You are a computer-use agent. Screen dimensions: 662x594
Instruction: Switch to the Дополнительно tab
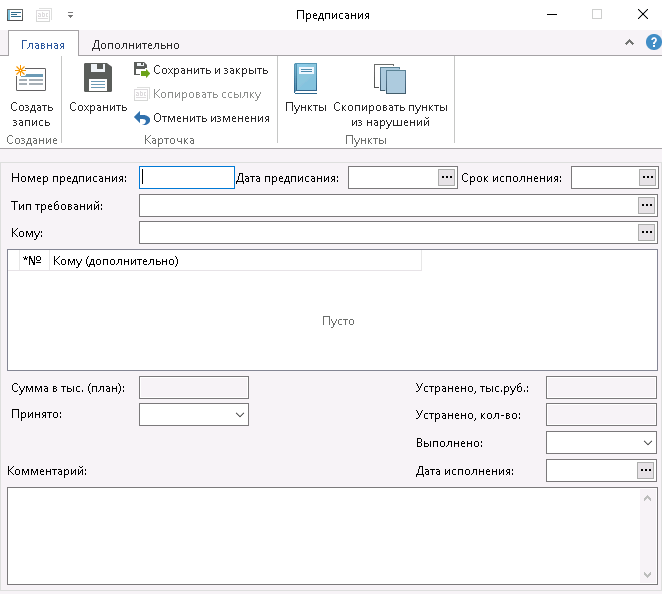coord(136,45)
